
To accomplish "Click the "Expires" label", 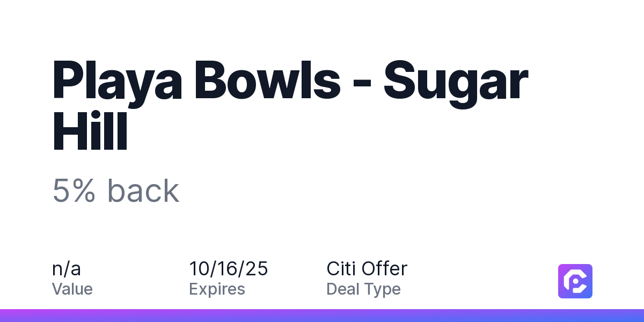I will point(217,289).
